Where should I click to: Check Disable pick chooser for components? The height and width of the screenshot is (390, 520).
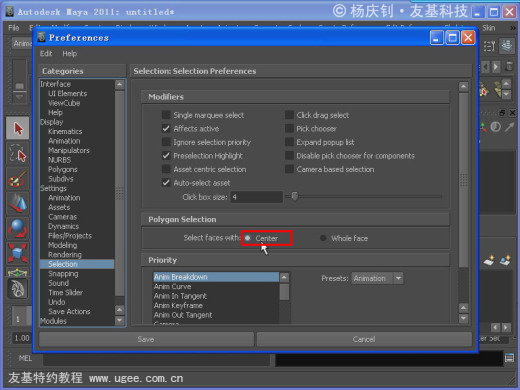[289, 156]
